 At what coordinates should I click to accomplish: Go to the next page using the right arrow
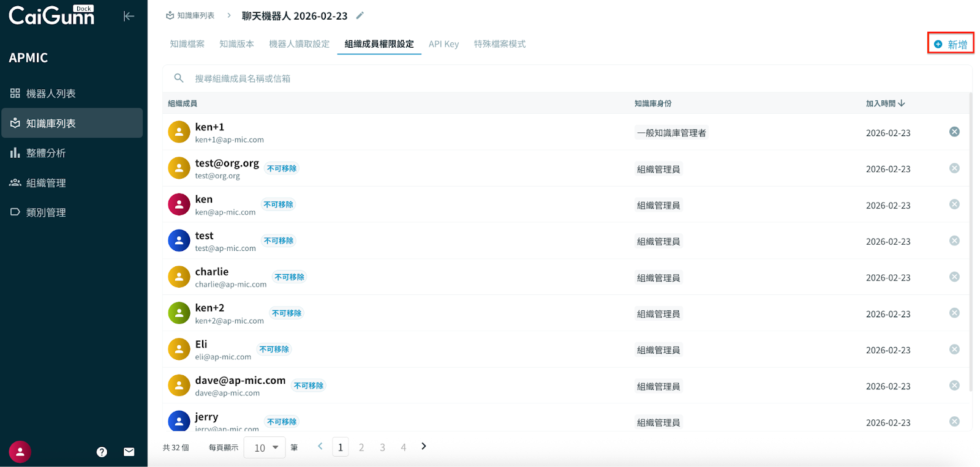pyautogui.click(x=424, y=446)
